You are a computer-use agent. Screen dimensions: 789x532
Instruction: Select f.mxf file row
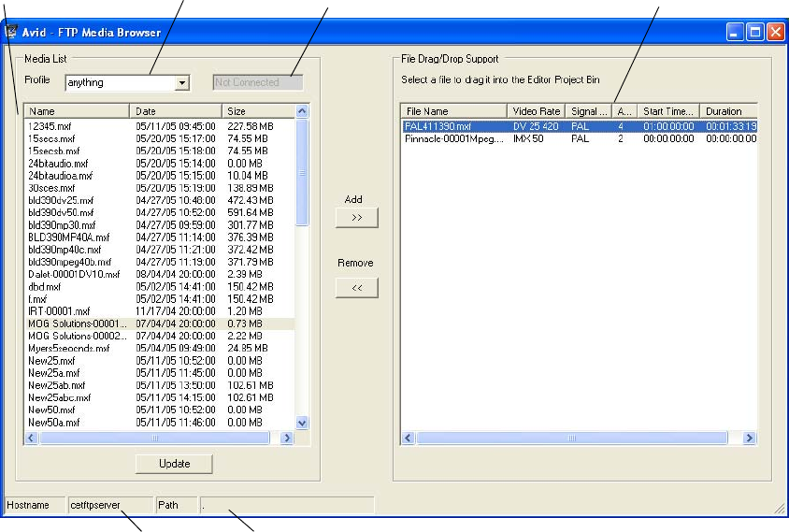160,299
